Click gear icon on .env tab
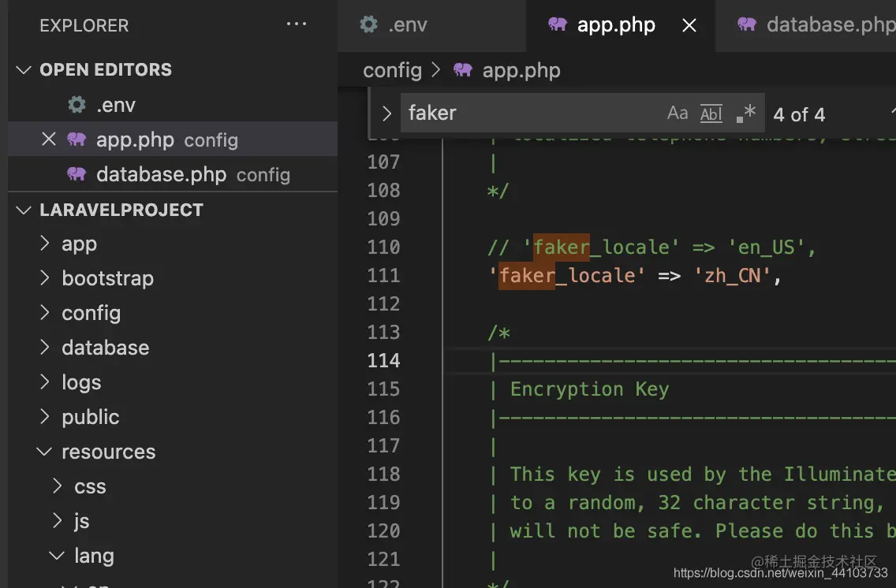Screen dimensions: 896x588 pyautogui.click(x=368, y=24)
